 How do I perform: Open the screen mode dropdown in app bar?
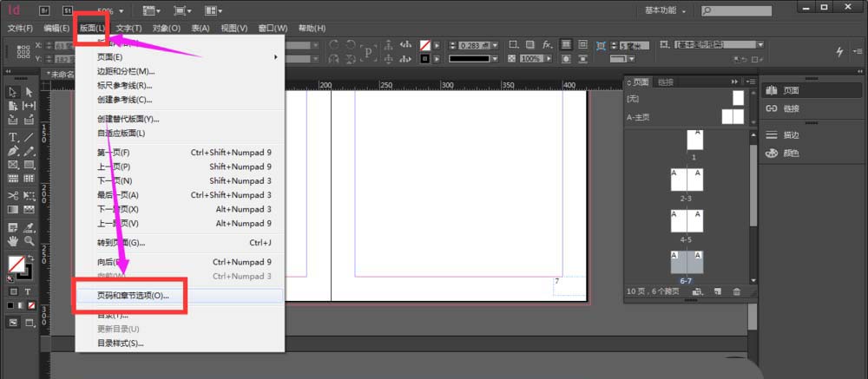tap(183, 10)
